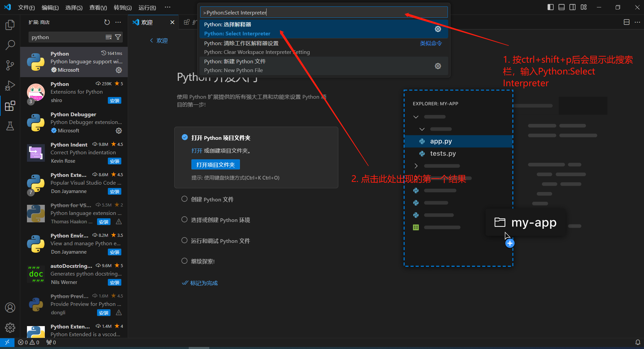The image size is (644, 349).
Task: Open the 转到(G) menu
Action: (x=123, y=7)
